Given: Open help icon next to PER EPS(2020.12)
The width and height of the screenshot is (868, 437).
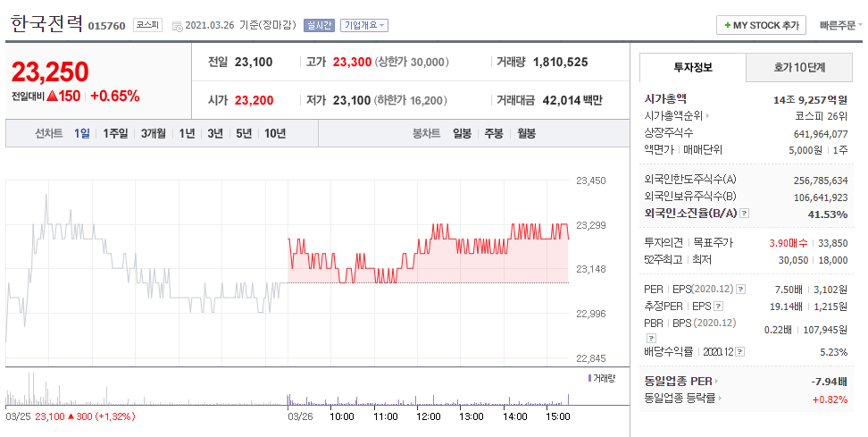Looking at the screenshot, I should [x=740, y=290].
